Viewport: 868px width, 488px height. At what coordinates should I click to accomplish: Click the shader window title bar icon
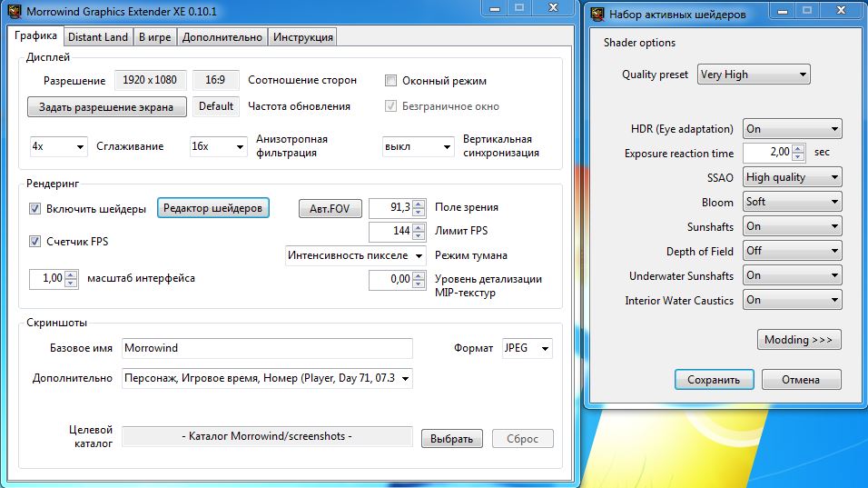click(597, 15)
